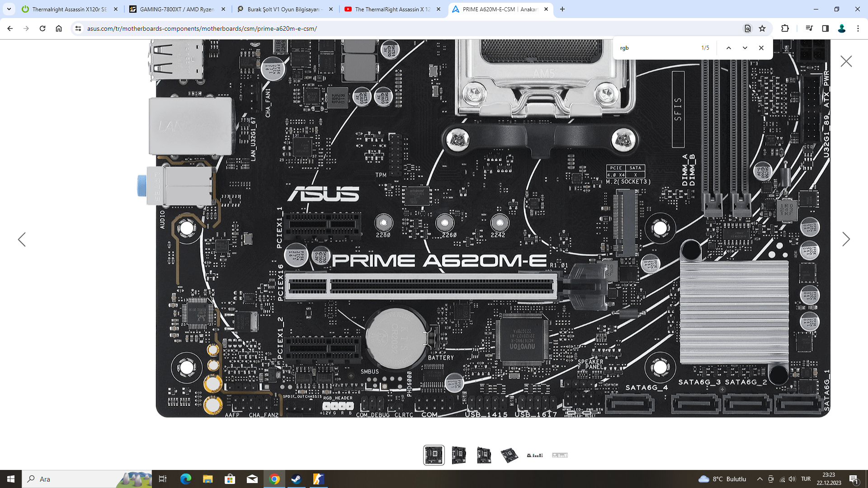Jump to next find result arrow

(x=745, y=48)
